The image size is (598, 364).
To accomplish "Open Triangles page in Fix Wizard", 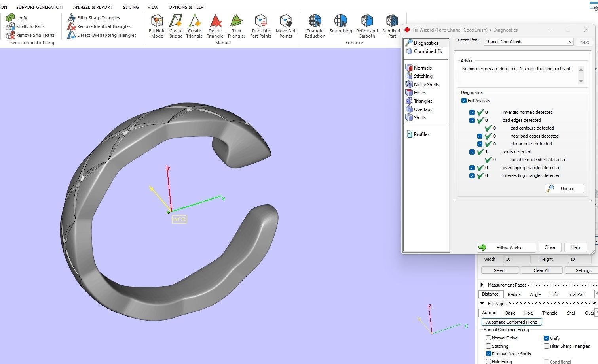I will [423, 101].
